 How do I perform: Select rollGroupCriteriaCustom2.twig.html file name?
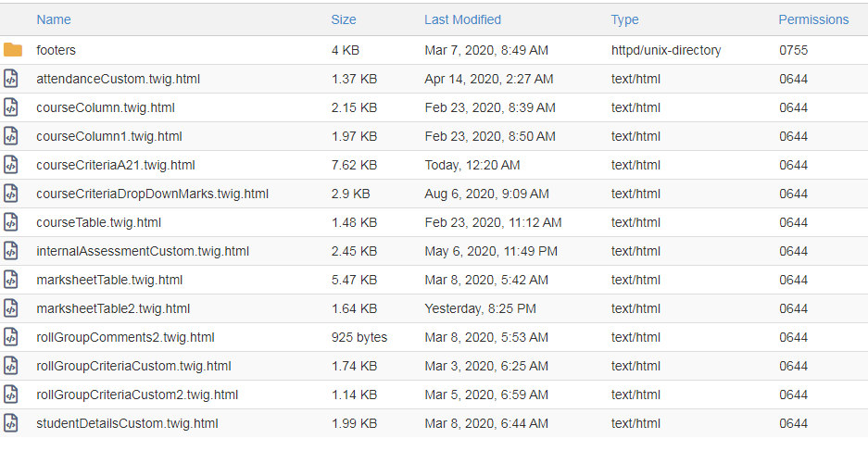pyautogui.click(x=137, y=395)
